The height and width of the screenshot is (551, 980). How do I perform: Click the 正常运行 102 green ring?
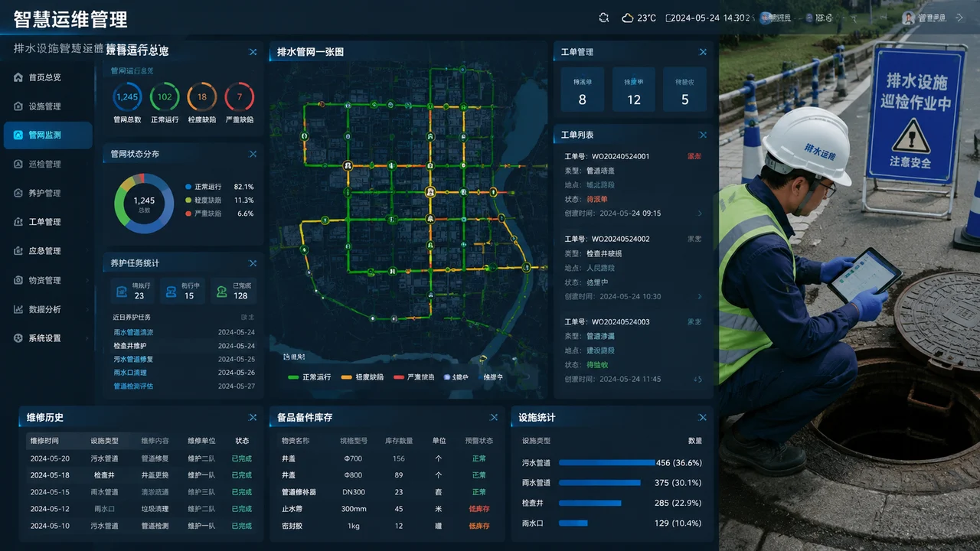[x=165, y=97]
